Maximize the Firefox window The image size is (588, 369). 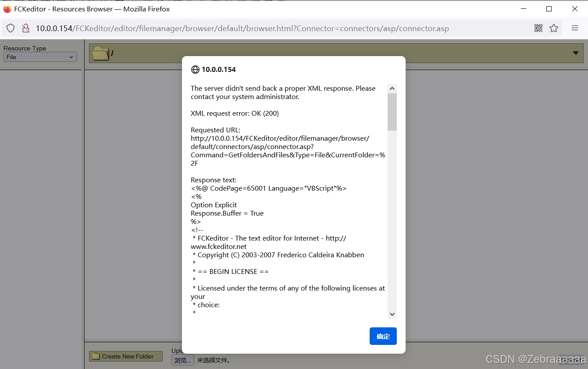coord(549,9)
